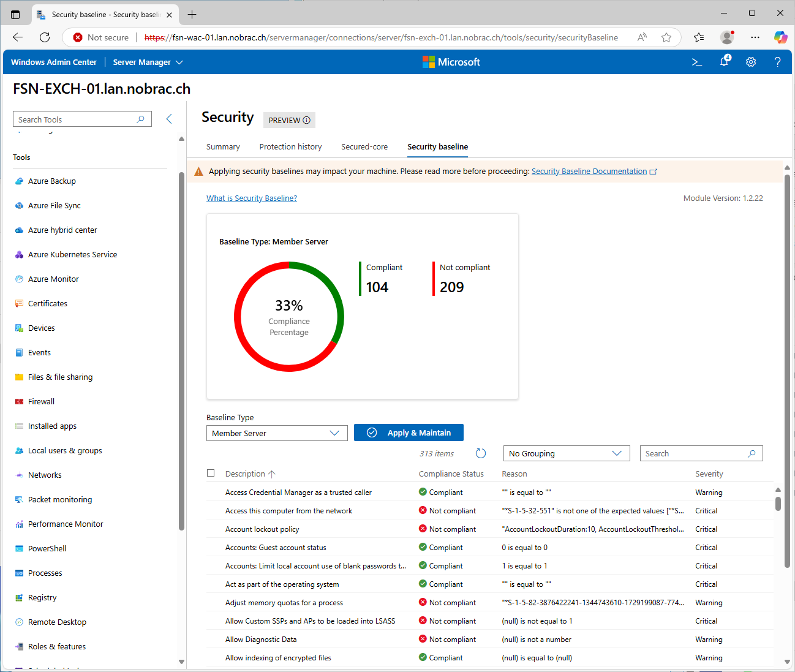
Task: Click the baseline table scrollbar thumb
Action: coord(778,503)
